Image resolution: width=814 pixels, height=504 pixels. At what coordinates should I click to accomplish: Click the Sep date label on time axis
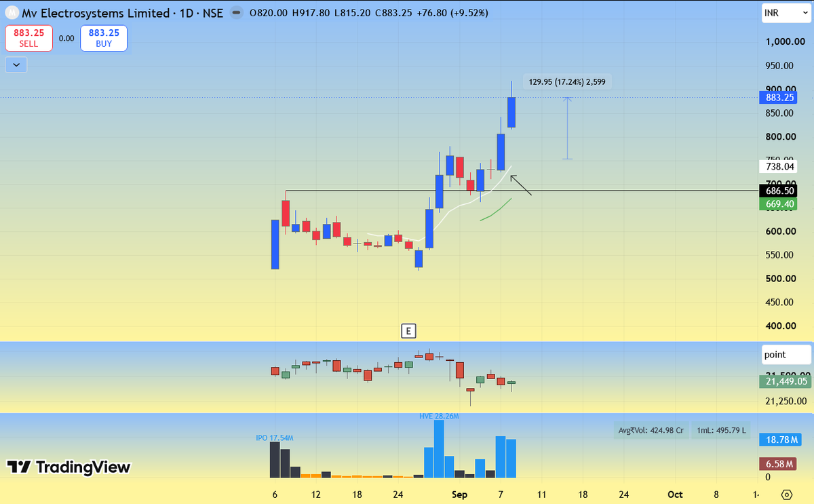click(x=459, y=495)
